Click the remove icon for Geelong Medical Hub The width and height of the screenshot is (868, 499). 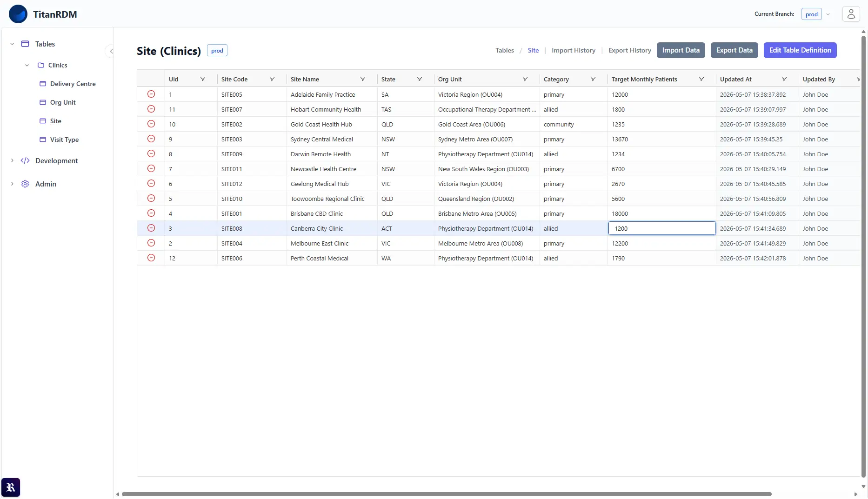(151, 183)
